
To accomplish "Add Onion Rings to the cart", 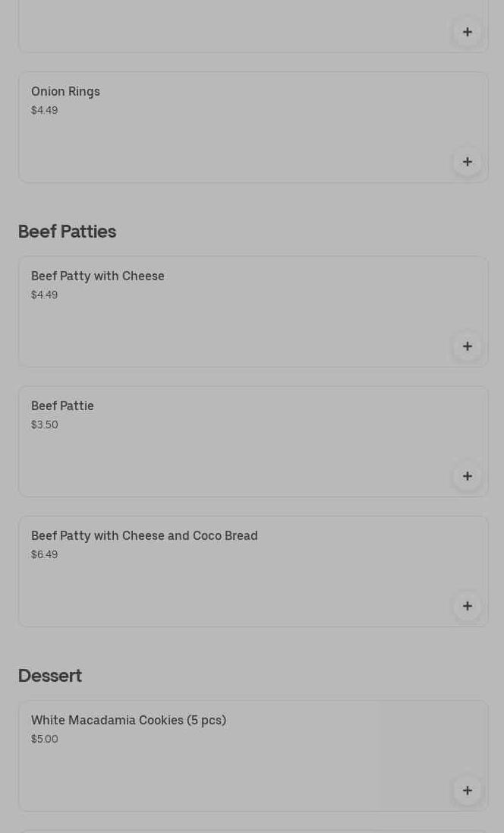I will coord(467,162).
